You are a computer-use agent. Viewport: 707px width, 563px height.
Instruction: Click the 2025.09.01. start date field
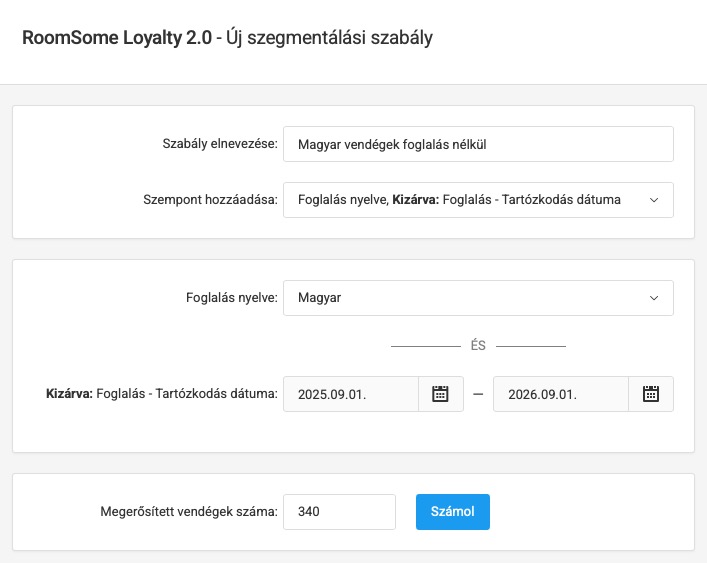coord(350,394)
